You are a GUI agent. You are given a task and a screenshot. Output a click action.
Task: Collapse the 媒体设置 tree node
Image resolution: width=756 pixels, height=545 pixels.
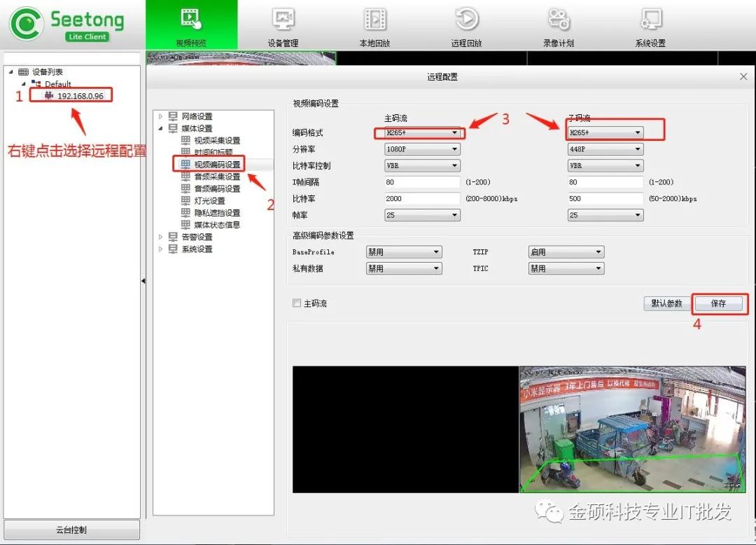pyautogui.click(x=160, y=128)
